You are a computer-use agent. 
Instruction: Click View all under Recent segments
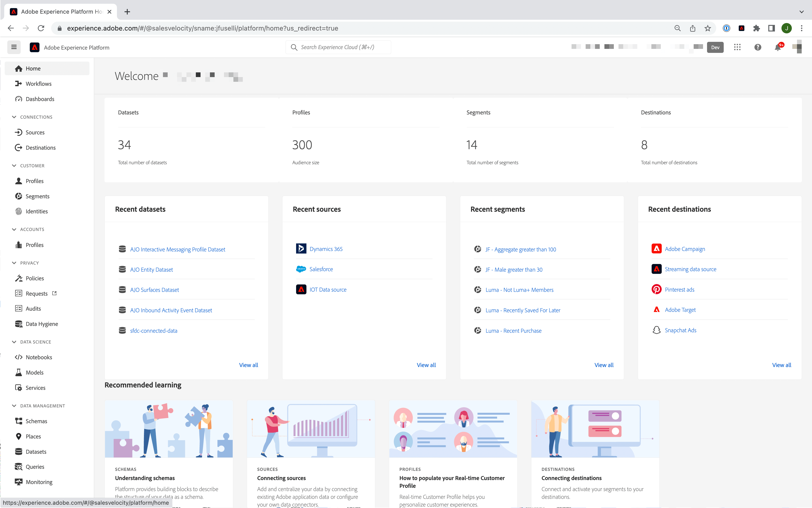tap(604, 365)
